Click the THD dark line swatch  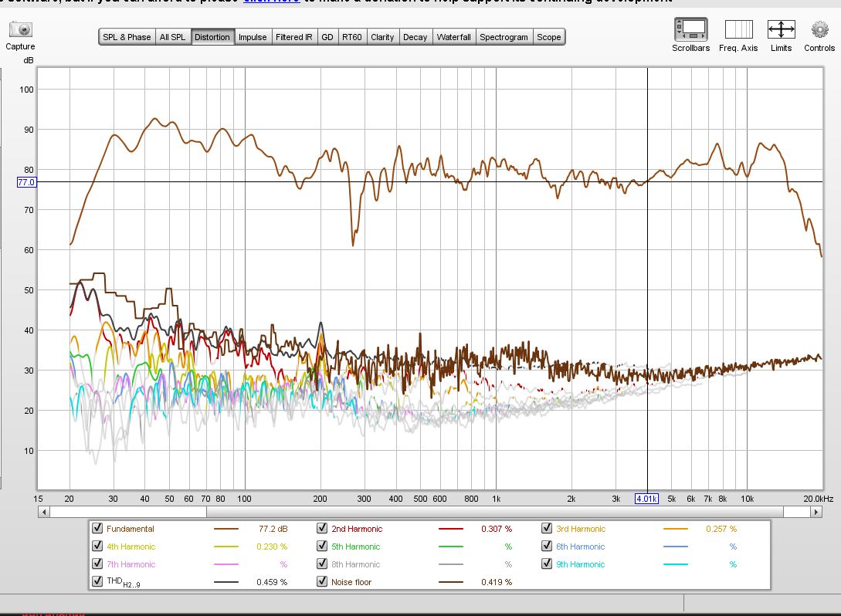(226, 582)
